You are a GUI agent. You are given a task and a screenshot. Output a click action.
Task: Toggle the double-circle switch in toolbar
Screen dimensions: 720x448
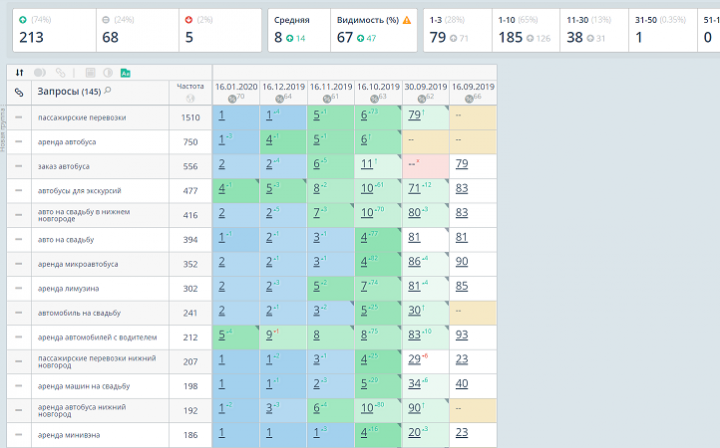pyautogui.click(x=41, y=73)
